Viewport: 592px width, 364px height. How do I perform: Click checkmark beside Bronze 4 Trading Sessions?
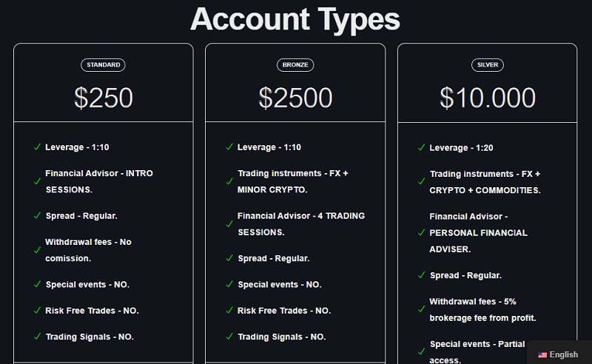(229, 224)
